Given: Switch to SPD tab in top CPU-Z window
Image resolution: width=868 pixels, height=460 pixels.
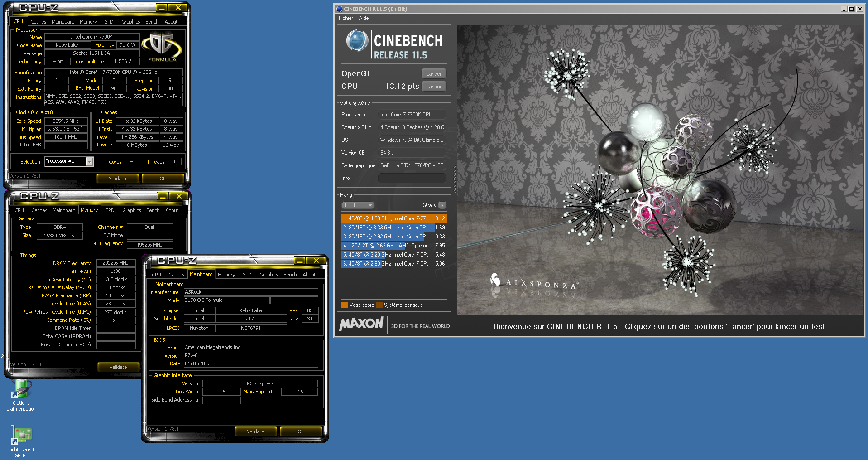Looking at the screenshot, I should [109, 22].
